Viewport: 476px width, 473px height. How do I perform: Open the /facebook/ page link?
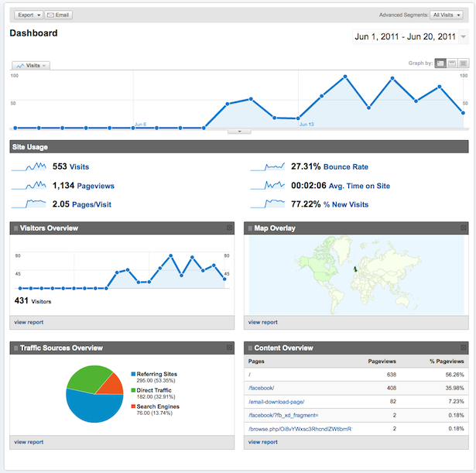pyautogui.click(x=262, y=389)
